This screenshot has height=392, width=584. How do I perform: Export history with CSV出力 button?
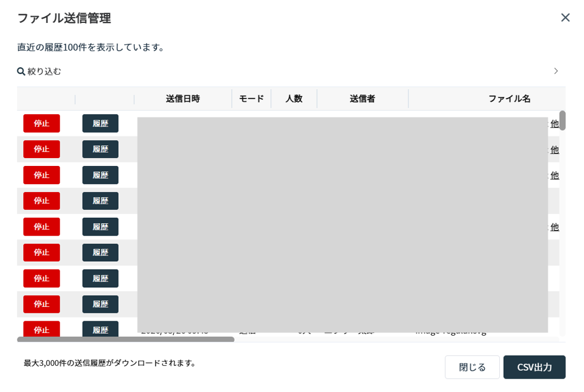tap(534, 367)
